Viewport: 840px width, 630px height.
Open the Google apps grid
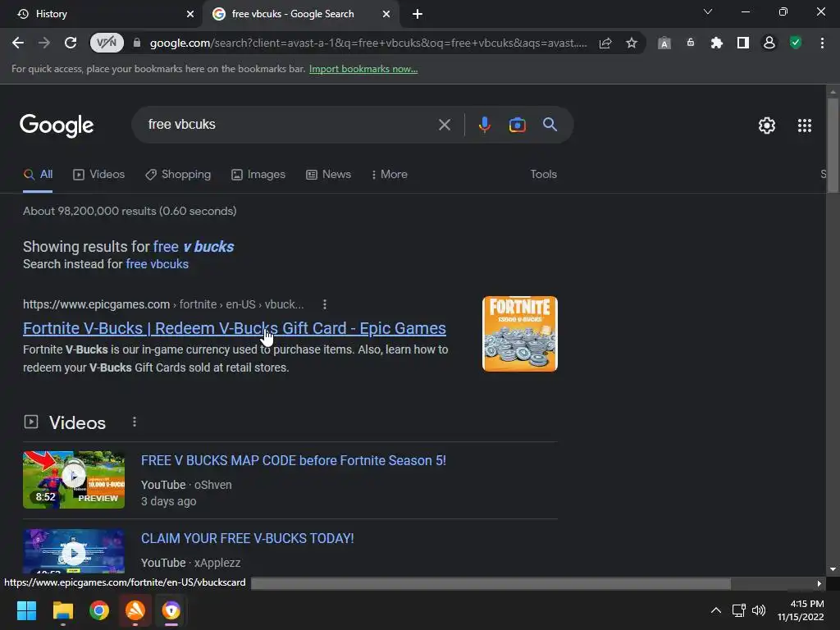pyautogui.click(x=805, y=126)
